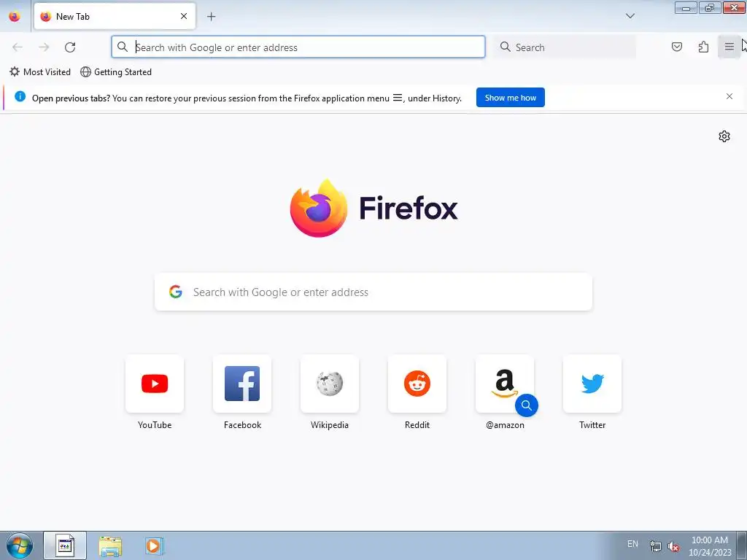Image resolution: width=747 pixels, height=560 pixels.
Task: Click the EN language indicator
Action: pos(632,544)
